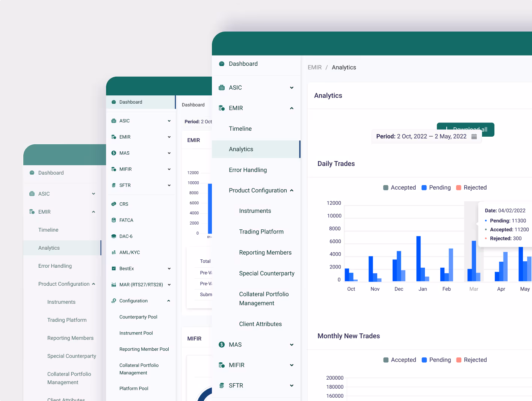Image resolution: width=532 pixels, height=401 pixels.
Task: Click CRS icon in middle window sidebar
Action: click(114, 204)
